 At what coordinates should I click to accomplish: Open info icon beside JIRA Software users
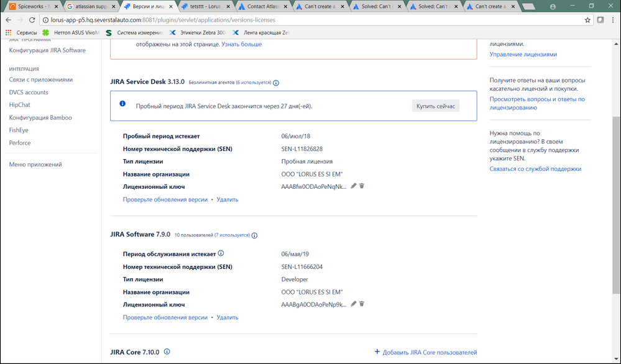coord(255,235)
